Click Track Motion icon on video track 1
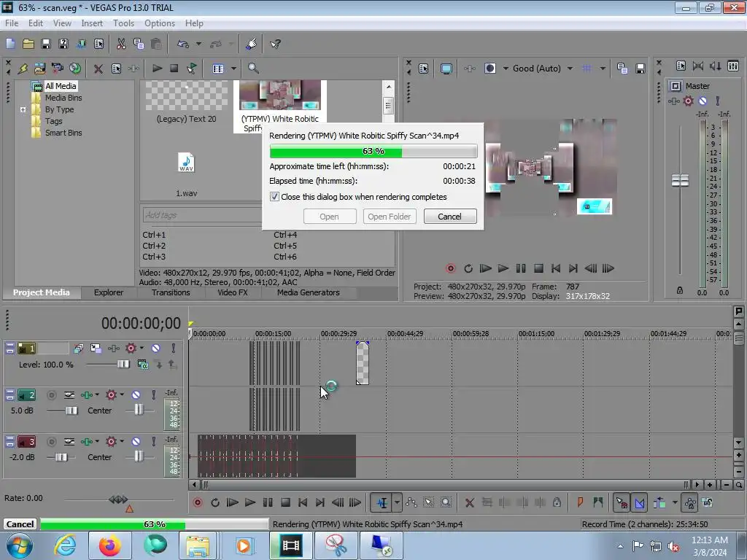This screenshot has width=747, height=560. pos(96,349)
